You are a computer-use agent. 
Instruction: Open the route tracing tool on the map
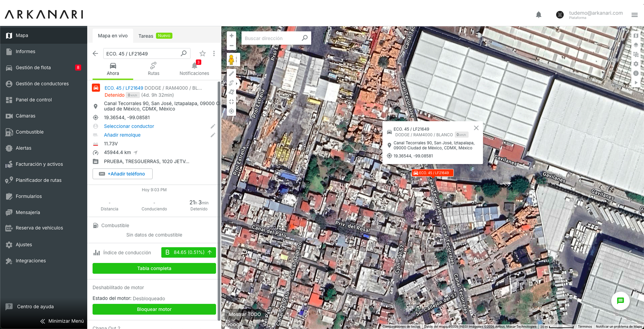231,83
